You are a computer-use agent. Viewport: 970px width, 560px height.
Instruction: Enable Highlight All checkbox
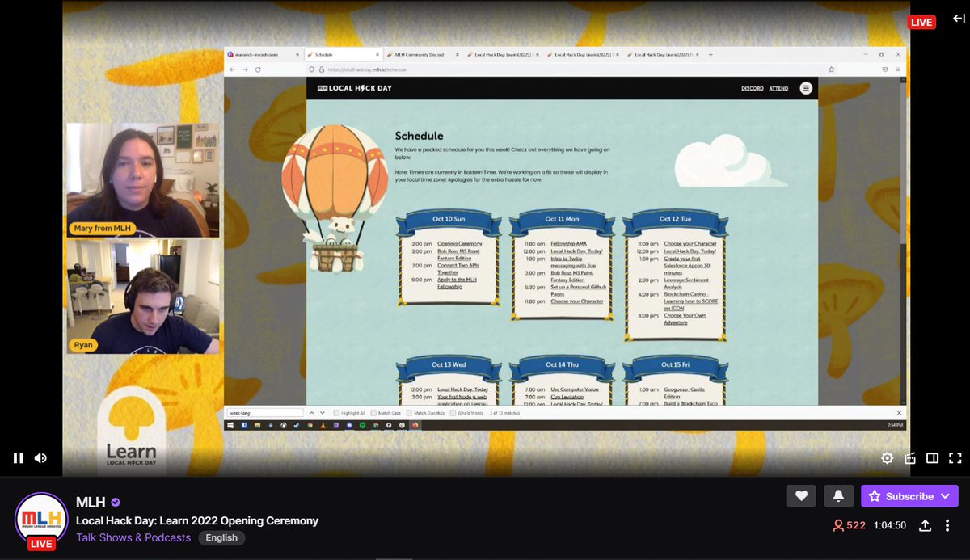[x=337, y=413]
